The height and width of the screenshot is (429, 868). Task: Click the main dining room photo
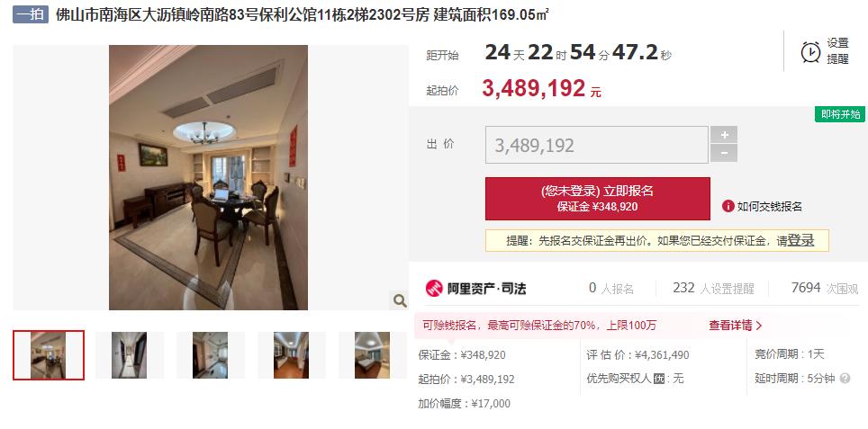pyautogui.click(x=208, y=177)
